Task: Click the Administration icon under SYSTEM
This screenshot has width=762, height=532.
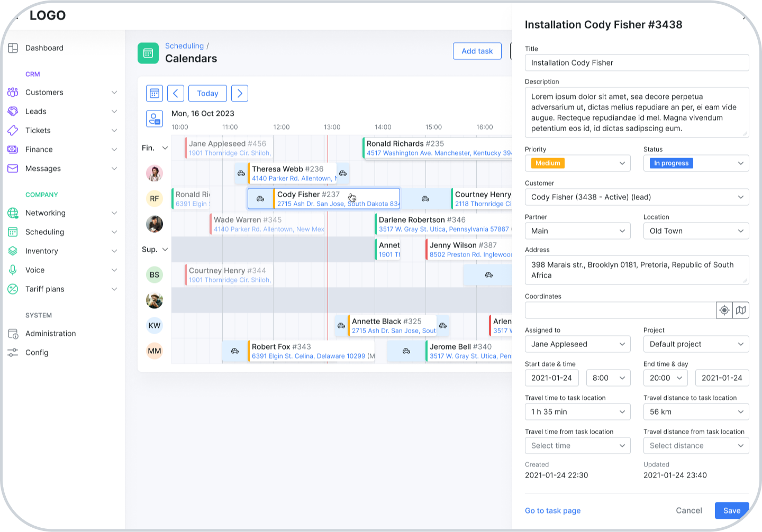Action: coord(13,333)
